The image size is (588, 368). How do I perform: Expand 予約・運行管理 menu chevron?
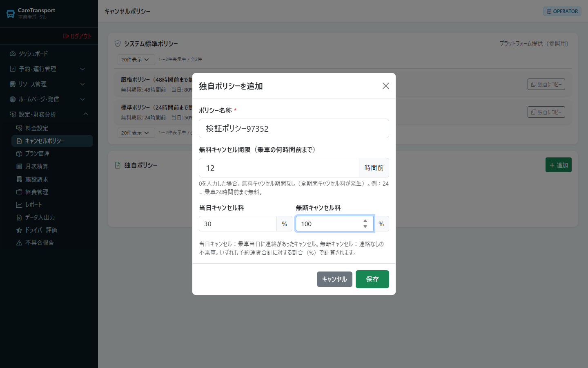tap(82, 69)
